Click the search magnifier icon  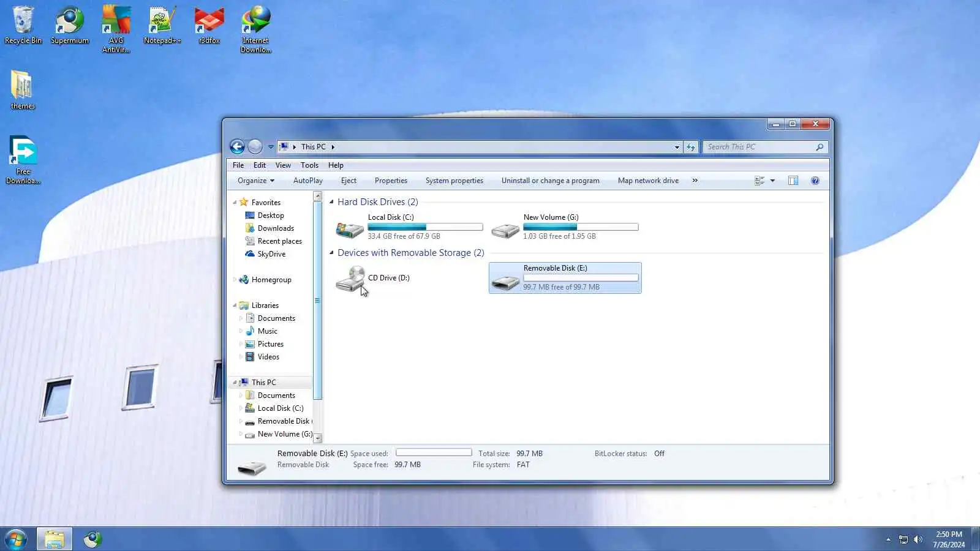(x=820, y=147)
